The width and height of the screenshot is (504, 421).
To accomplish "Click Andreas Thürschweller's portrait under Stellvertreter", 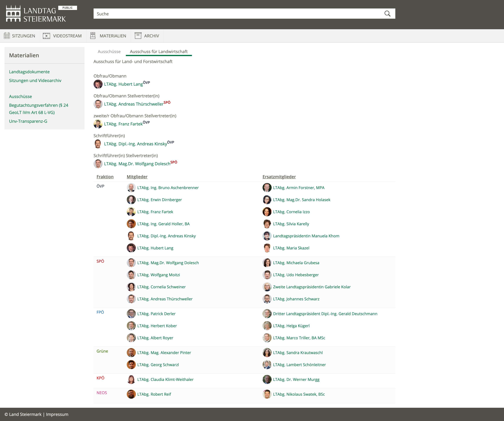I will click(x=98, y=104).
